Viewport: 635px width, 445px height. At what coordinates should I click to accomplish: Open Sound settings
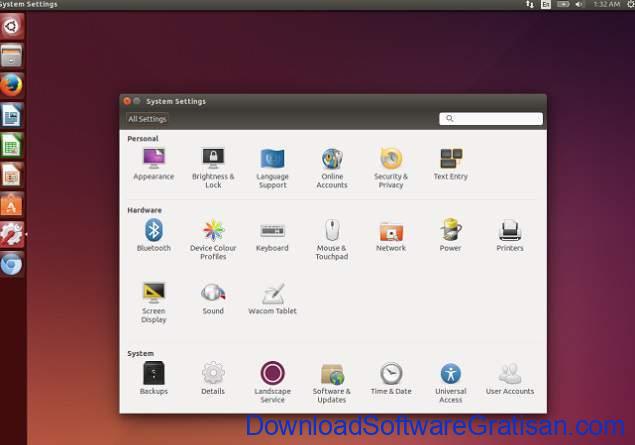[x=213, y=298]
